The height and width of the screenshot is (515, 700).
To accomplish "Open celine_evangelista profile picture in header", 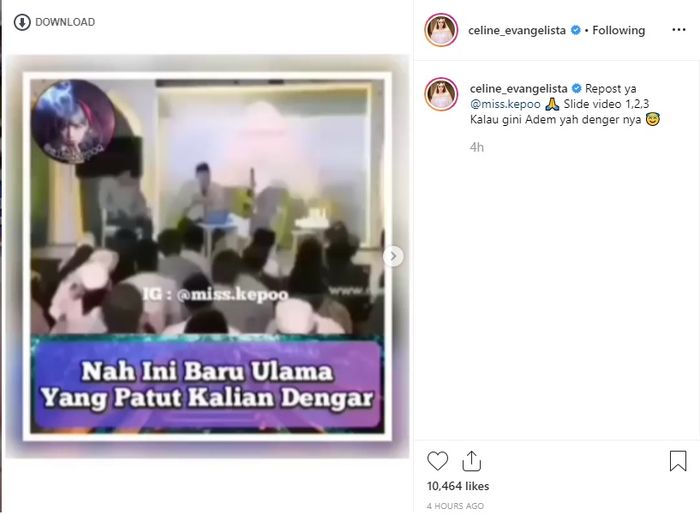I will 441,30.
